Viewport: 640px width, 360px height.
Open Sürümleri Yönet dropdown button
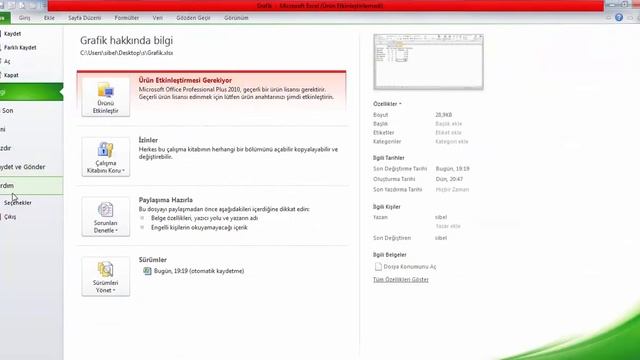click(106, 276)
